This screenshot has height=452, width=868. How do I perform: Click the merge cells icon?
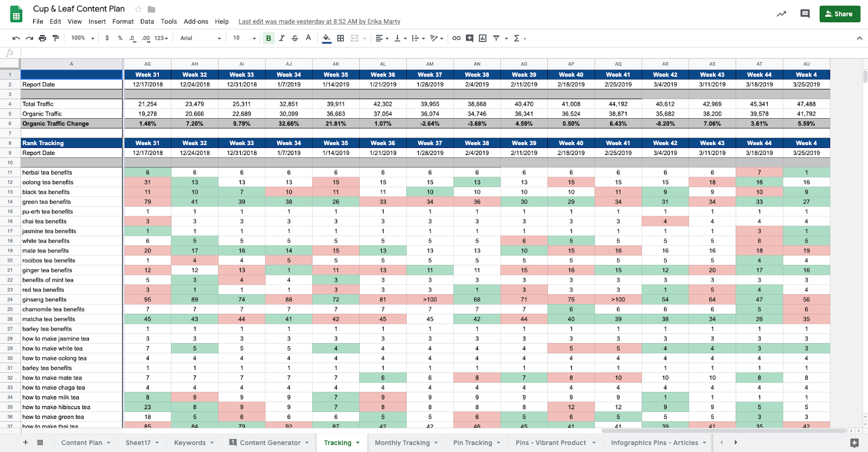[x=355, y=38]
